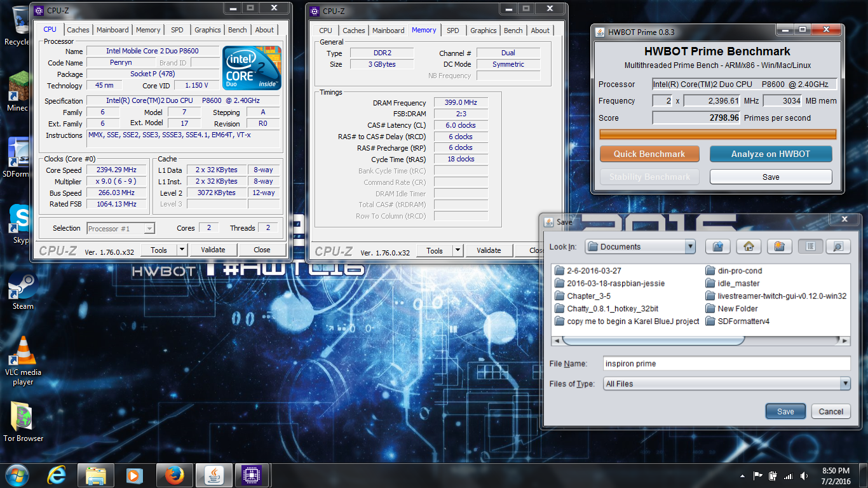The height and width of the screenshot is (488, 868).
Task: Show hidden system tray icons
Action: 743,476
